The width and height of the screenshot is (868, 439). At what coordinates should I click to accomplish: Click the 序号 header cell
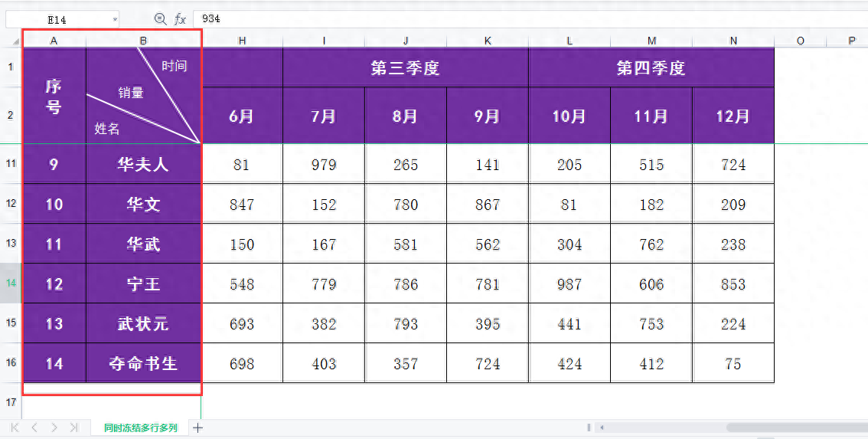click(54, 95)
